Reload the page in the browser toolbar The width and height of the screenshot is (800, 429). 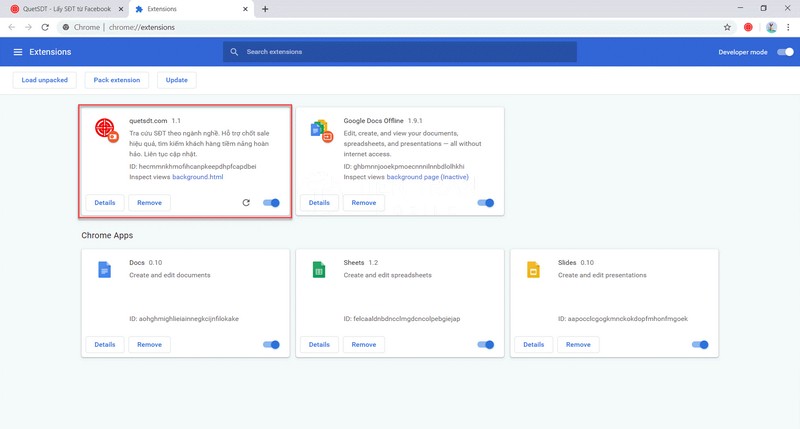(x=45, y=27)
